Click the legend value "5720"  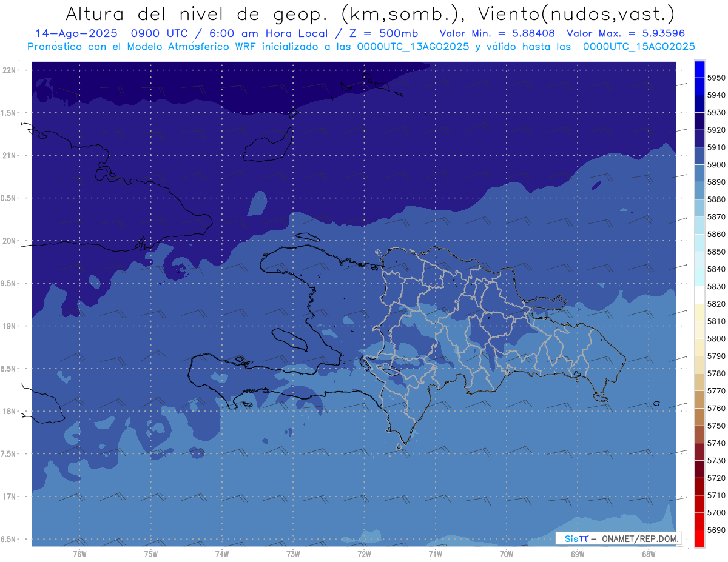pyautogui.click(x=716, y=478)
